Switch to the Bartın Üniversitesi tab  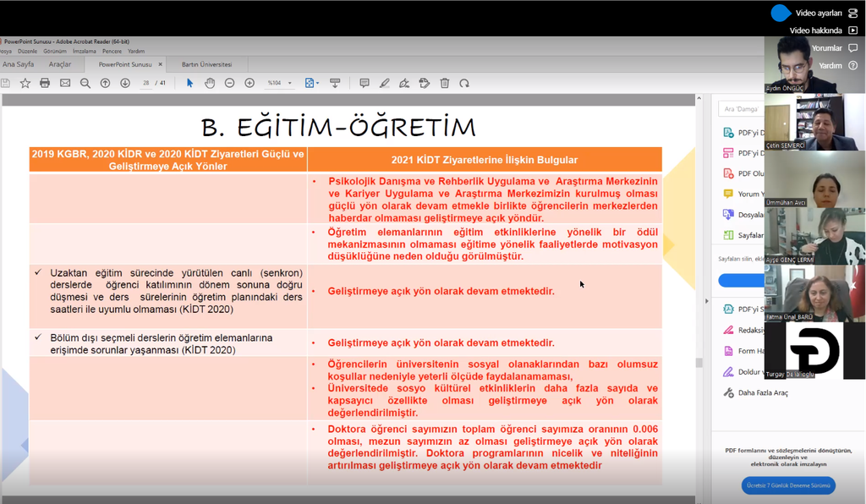tap(206, 64)
